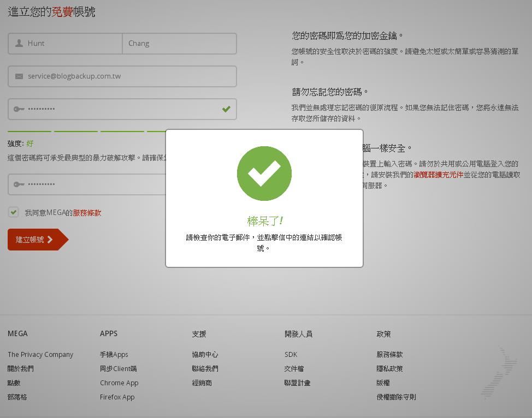This screenshot has height=418, width=532.
Task: Click the 強度: 好 password strength label
Action: [20, 144]
